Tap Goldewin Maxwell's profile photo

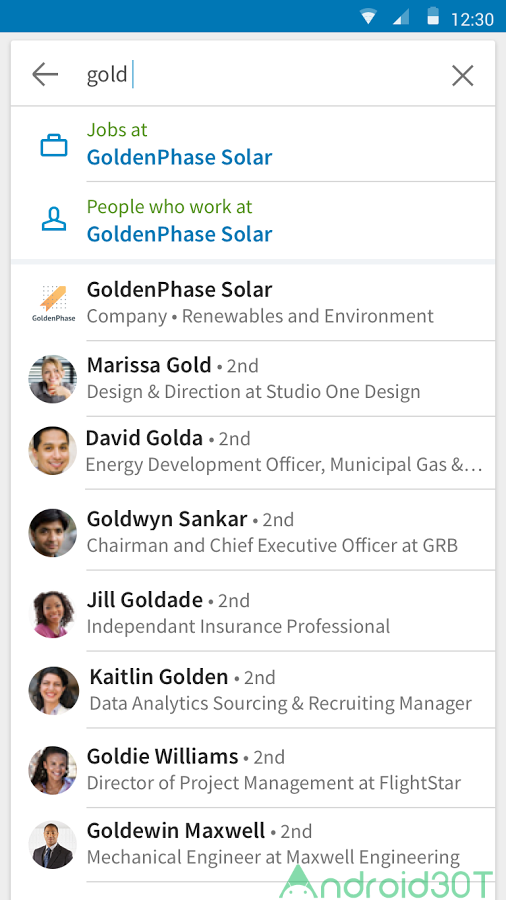point(53,844)
